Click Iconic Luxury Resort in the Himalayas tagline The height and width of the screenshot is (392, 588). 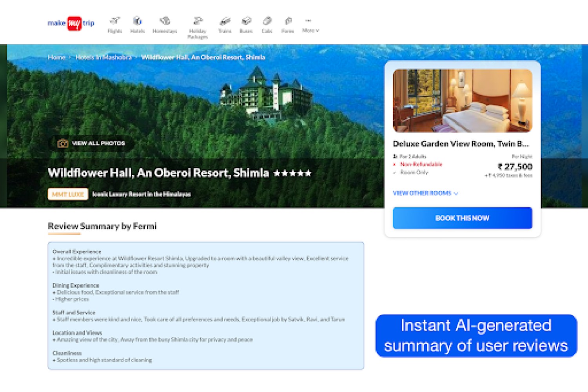tap(142, 194)
